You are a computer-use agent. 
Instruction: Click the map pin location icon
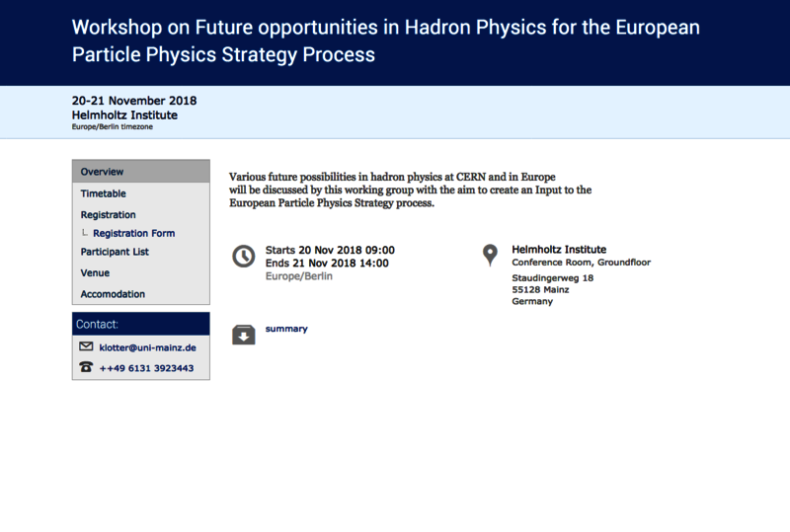click(x=490, y=256)
